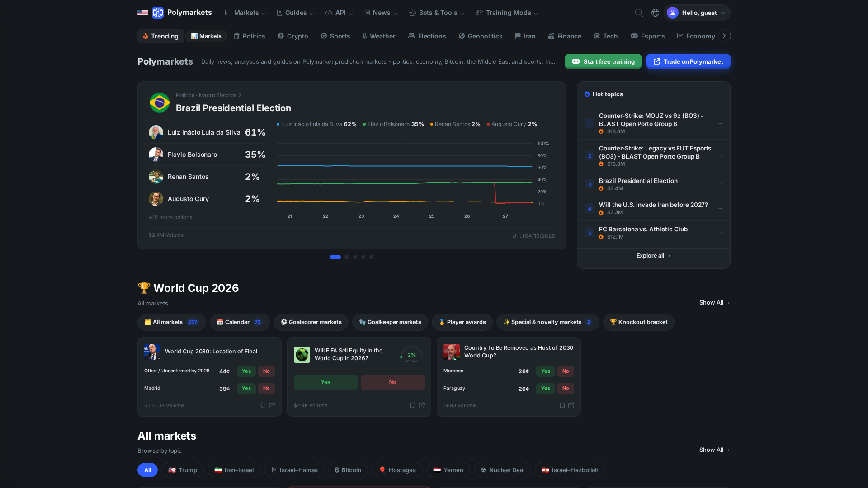This screenshot has width=868, height=488.
Task: Go to fifth carousel slide dot
Action: pos(371,257)
